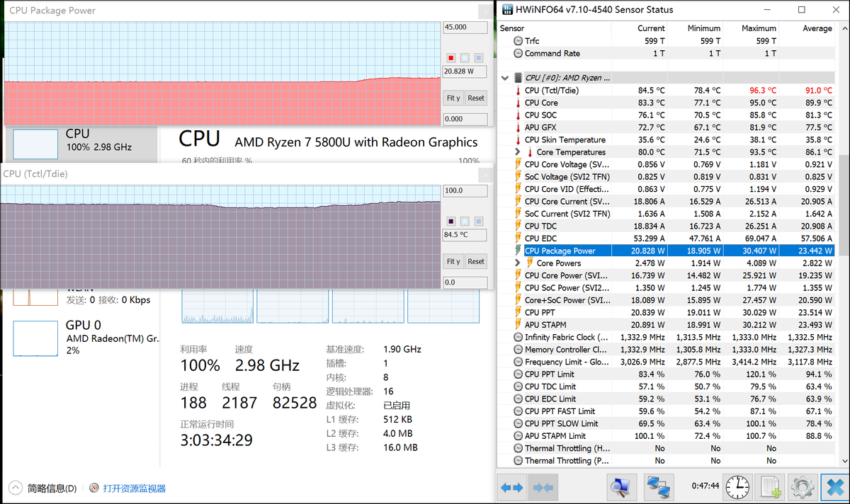The height and width of the screenshot is (504, 850).
Task: Click the round icon beside Thermal Throttling (H...
Action: click(518, 448)
